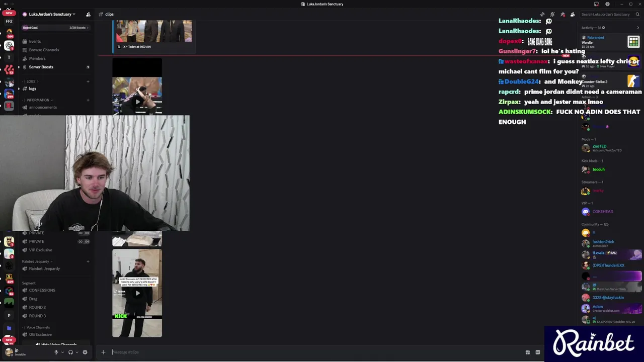Select the P server icon
The width and height of the screenshot is (644, 362).
[9, 316]
